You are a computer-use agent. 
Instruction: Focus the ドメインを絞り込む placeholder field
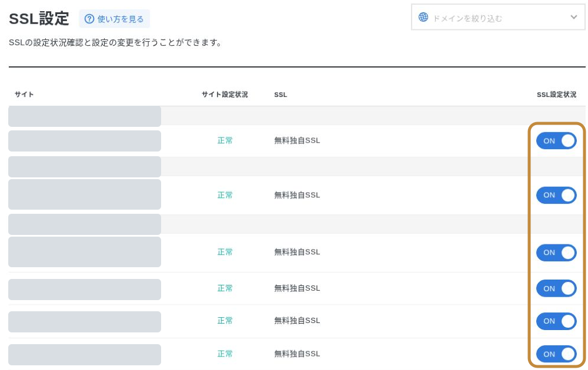[499, 17]
